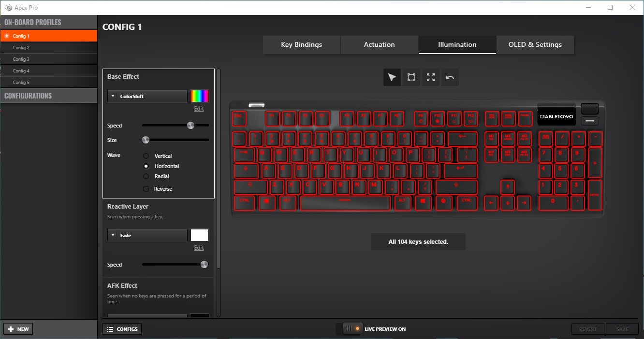
Task: Select the arrow pointer selection tool
Action: click(392, 77)
